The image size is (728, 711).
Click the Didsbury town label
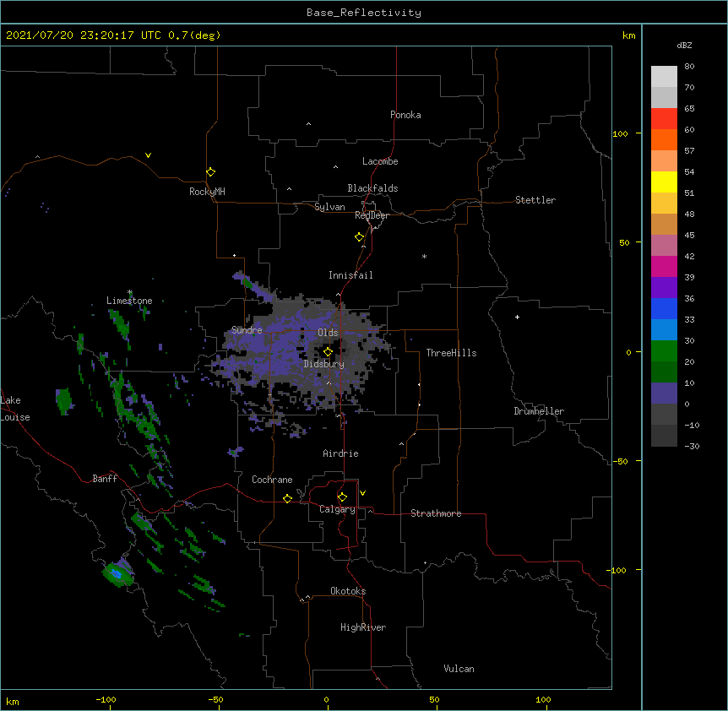click(x=324, y=364)
